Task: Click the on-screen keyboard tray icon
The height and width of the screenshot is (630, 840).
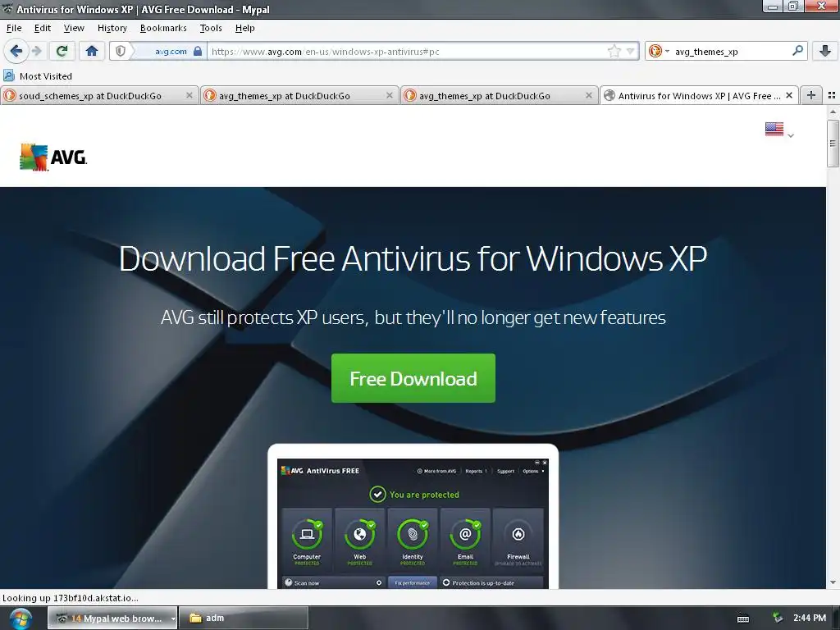Action: [x=743, y=619]
